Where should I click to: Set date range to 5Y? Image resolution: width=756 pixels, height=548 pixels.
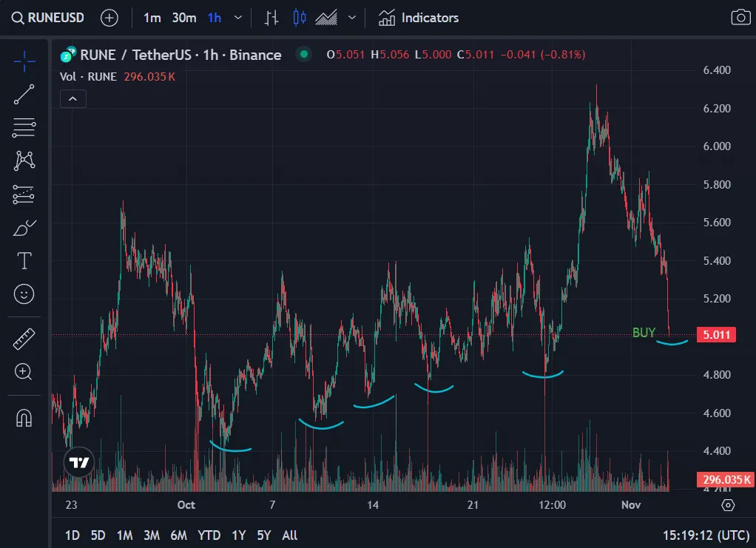click(264, 535)
